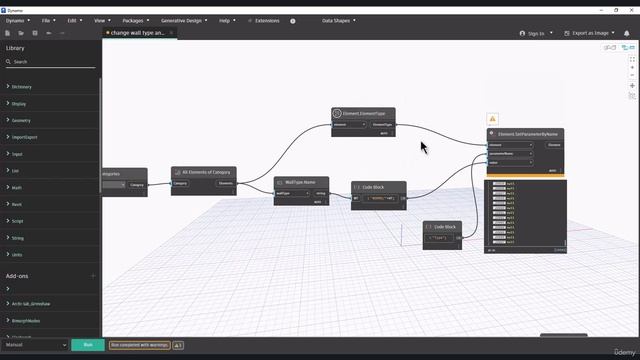Click the zoom out minus icon
The image size is (640, 360).
tap(632, 75)
